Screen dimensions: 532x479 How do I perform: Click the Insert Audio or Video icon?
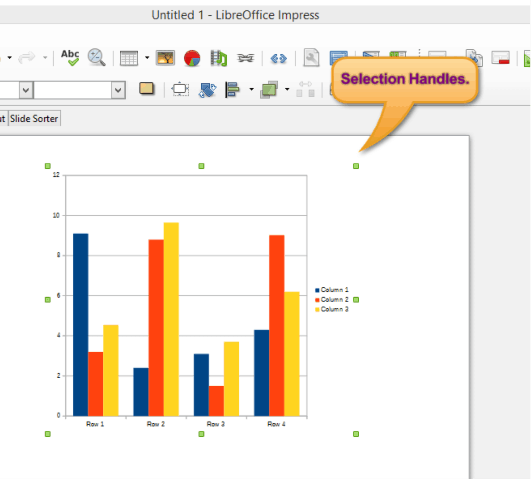coord(218,58)
